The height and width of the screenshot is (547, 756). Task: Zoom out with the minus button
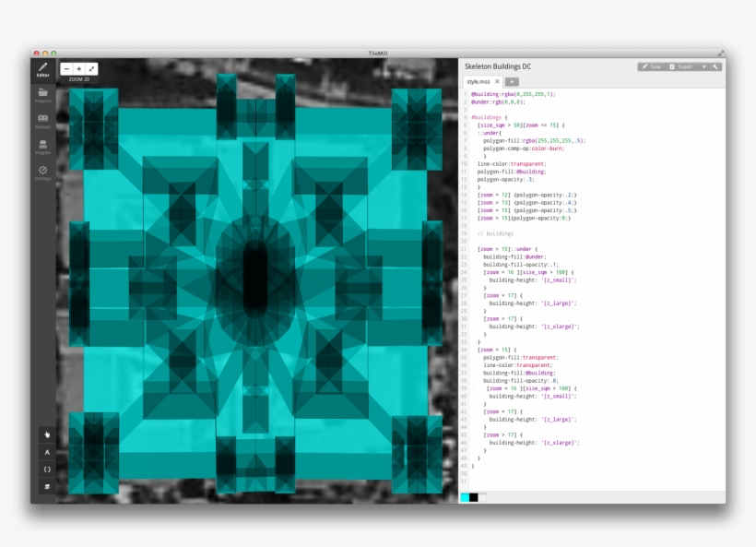point(66,68)
